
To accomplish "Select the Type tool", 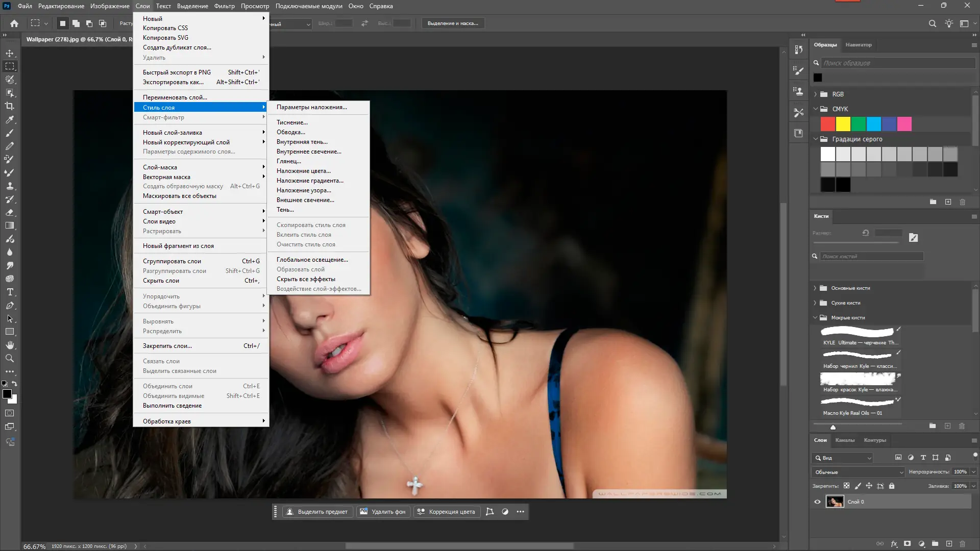I will (x=10, y=292).
